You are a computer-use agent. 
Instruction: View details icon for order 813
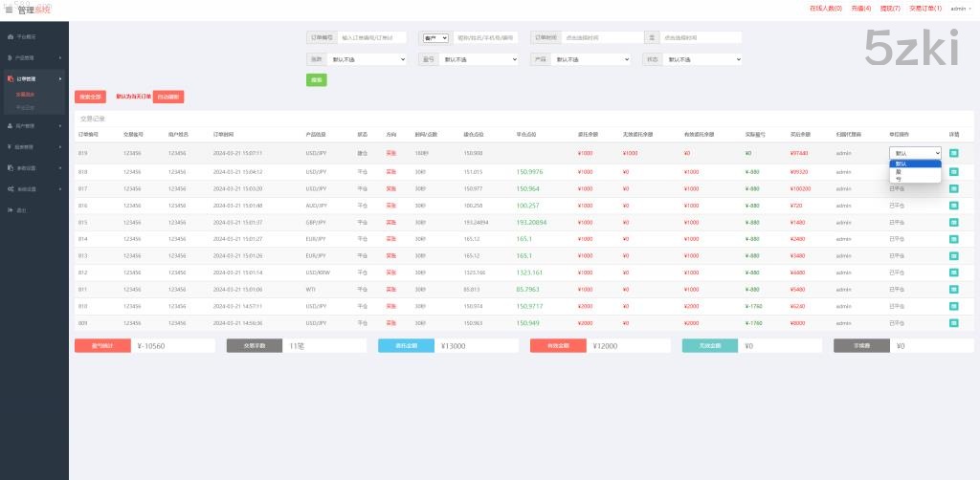(x=954, y=255)
